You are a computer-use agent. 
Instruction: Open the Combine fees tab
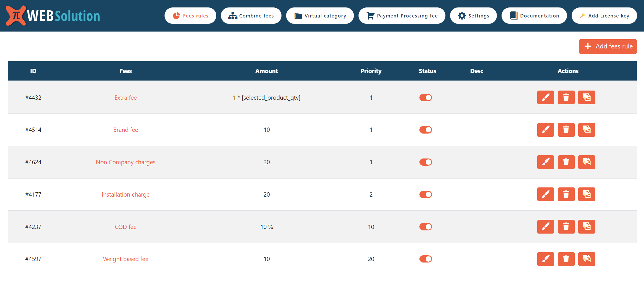[x=251, y=16]
